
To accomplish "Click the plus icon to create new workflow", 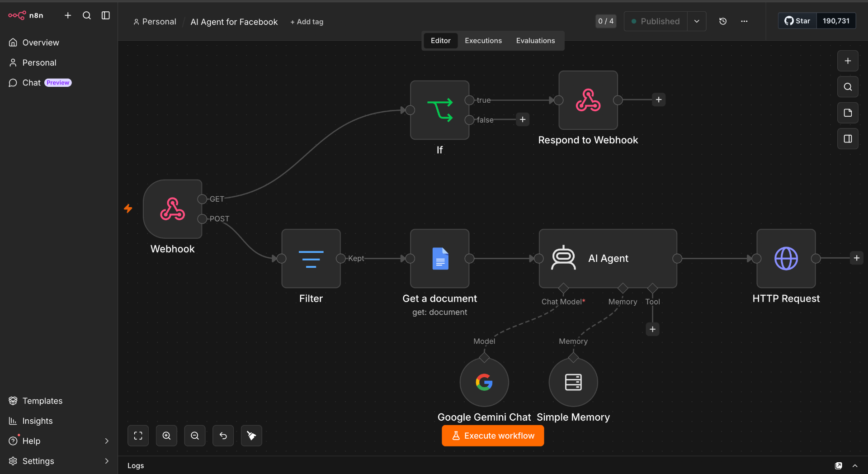I will [68, 15].
